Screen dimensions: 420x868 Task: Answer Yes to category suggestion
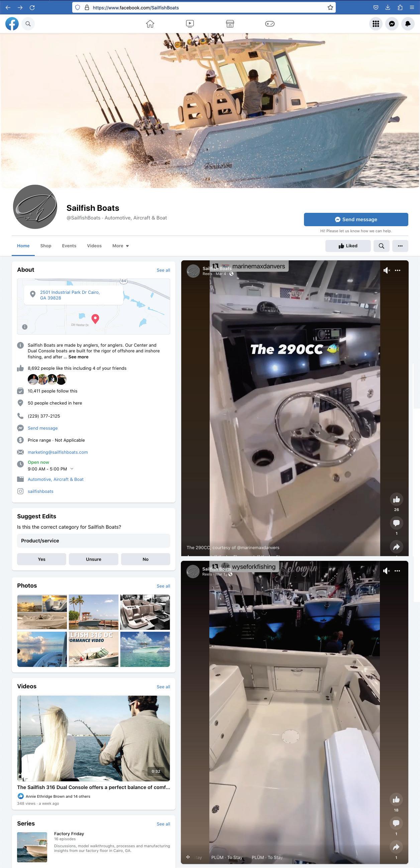42,559
